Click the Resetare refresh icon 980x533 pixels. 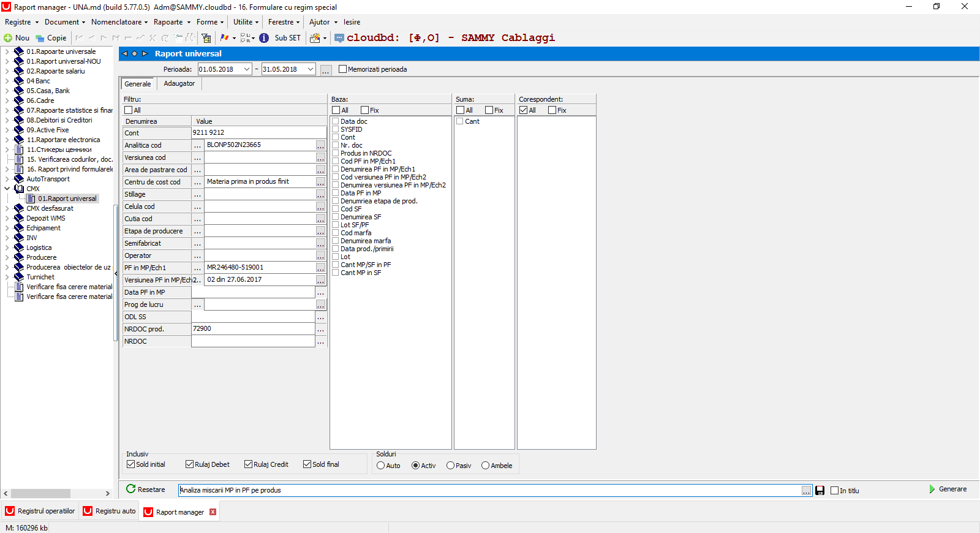(x=130, y=489)
